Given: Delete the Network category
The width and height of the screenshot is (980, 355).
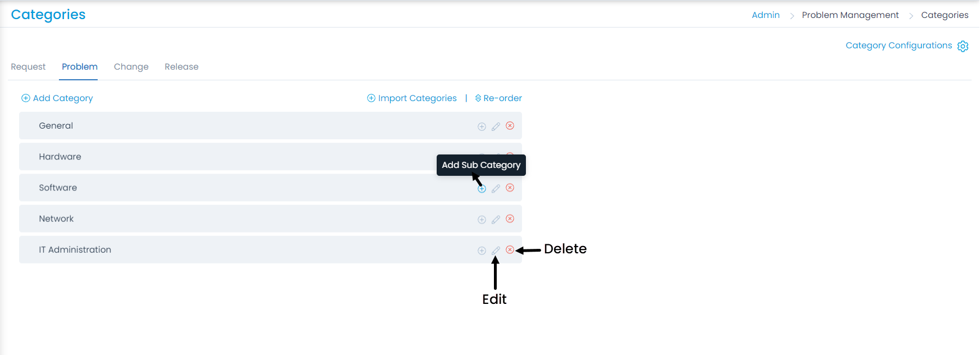Looking at the screenshot, I should (510, 219).
